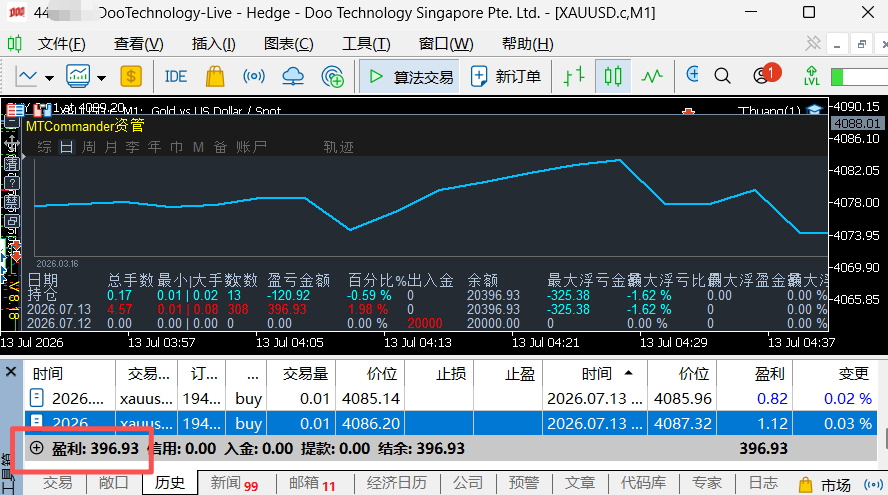Screen dimensions: 888x495
Task: Click the red-blue list icon at chart corner
Action: click(15, 110)
